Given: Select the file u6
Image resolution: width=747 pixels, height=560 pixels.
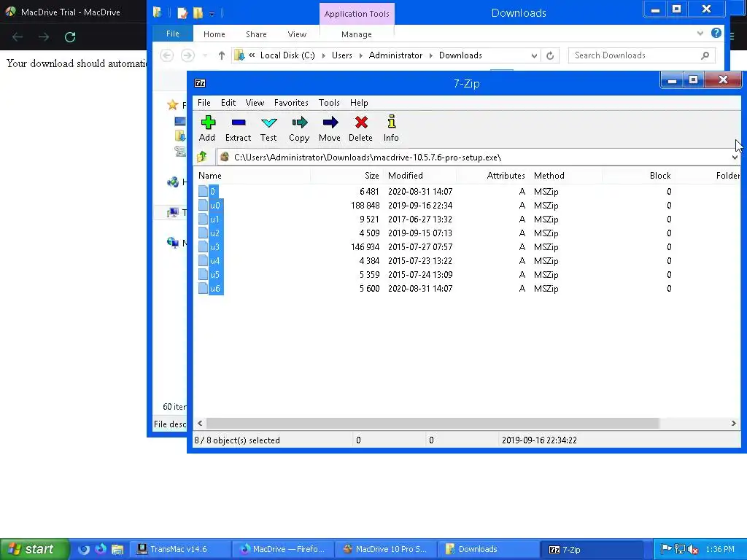Looking at the screenshot, I should click(x=215, y=288).
